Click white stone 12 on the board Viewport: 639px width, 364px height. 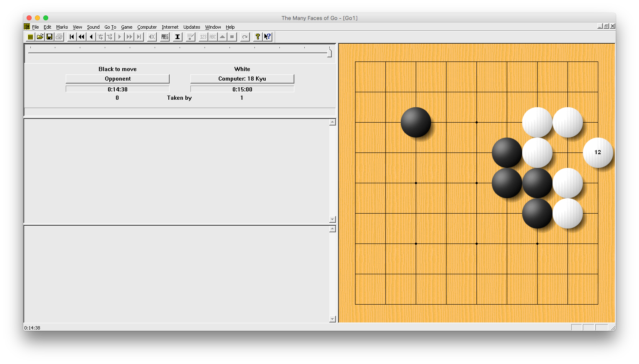coord(598,152)
